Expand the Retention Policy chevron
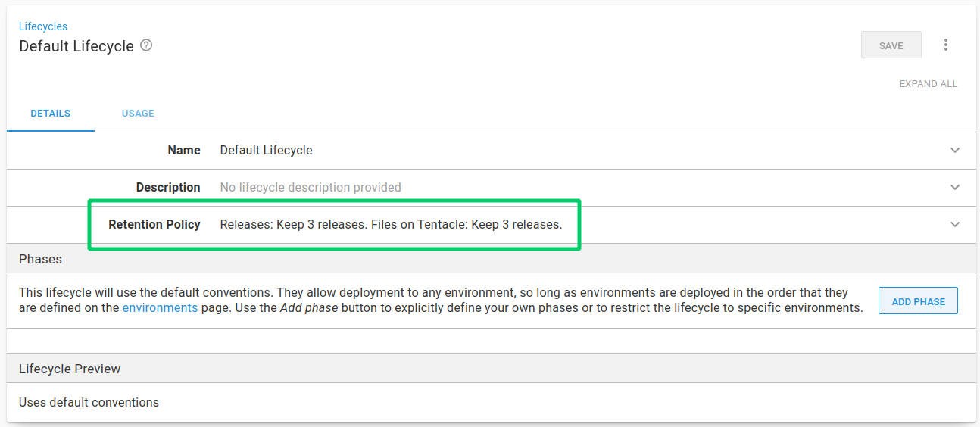This screenshot has width=980, height=427. 954,225
